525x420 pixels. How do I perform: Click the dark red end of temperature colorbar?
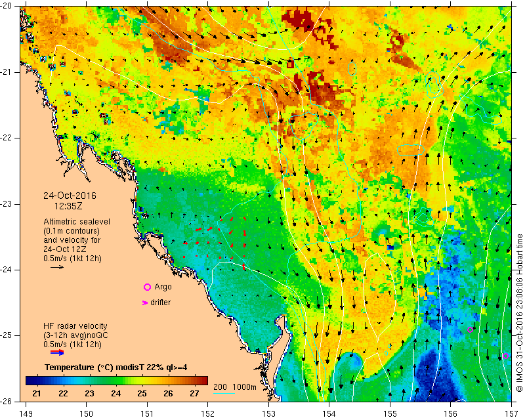click(203, 380)
